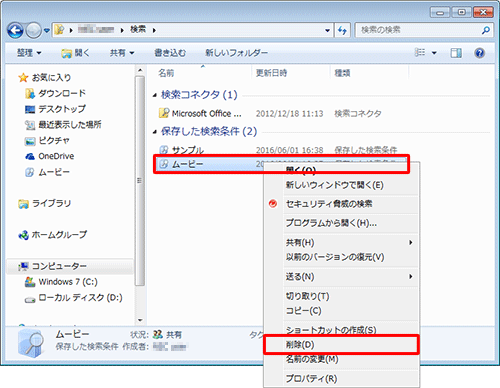Expand the address bar history dropdown
This screenshot has width=500, height=388.
(327, 31)
